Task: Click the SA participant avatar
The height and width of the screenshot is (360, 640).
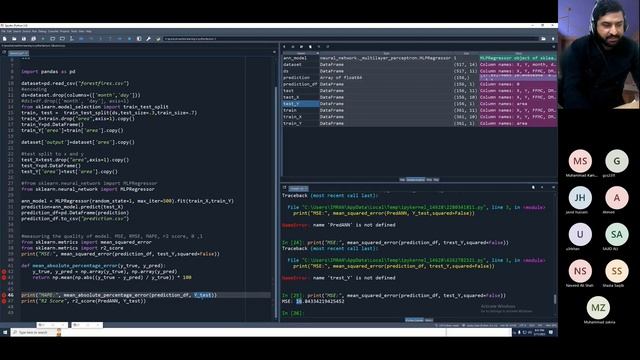Action: click(617, 234)
